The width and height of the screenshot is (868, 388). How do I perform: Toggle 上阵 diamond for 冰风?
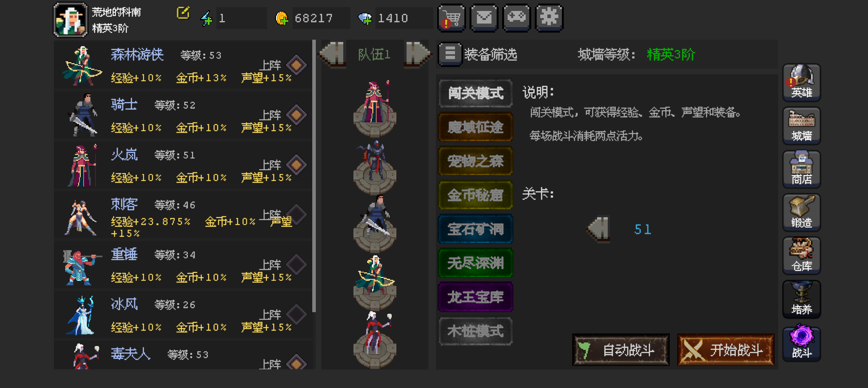[x=296, y=314]
